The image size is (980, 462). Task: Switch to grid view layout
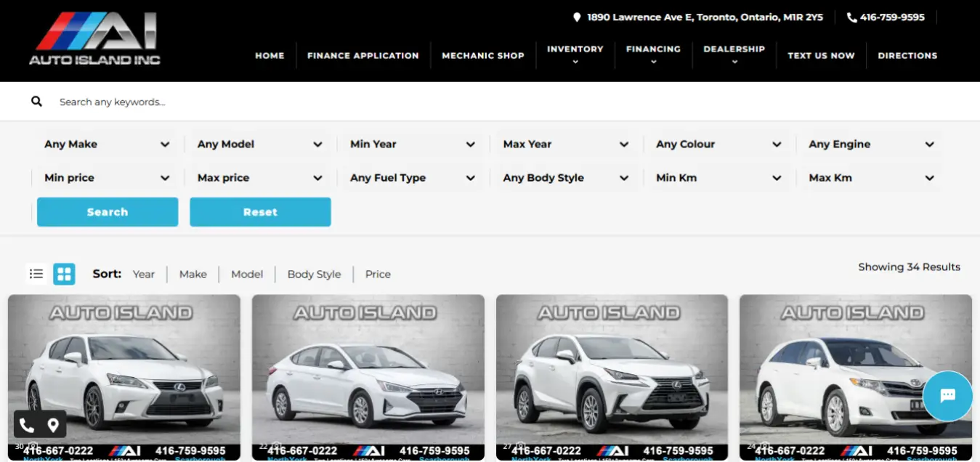[64, 274]
